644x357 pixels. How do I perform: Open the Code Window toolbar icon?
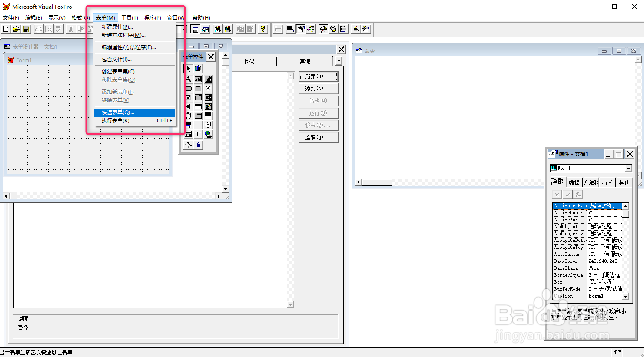click(x=311, y=29)
